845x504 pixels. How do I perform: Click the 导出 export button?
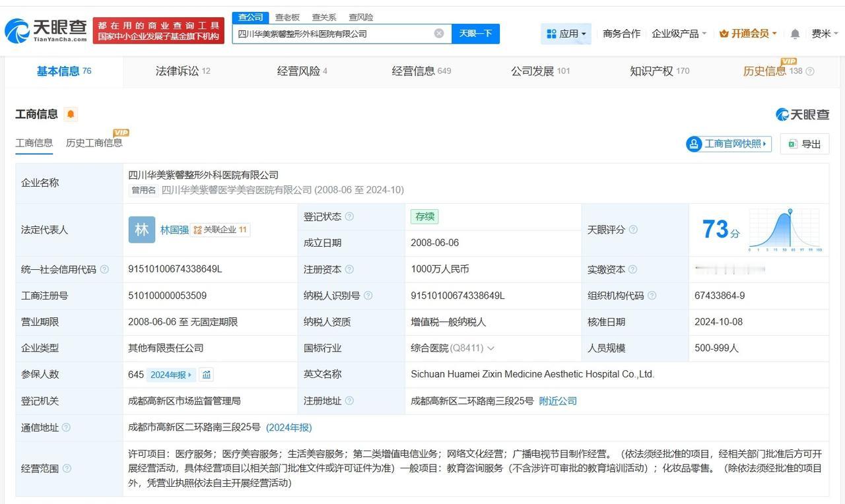coord(804,144)
